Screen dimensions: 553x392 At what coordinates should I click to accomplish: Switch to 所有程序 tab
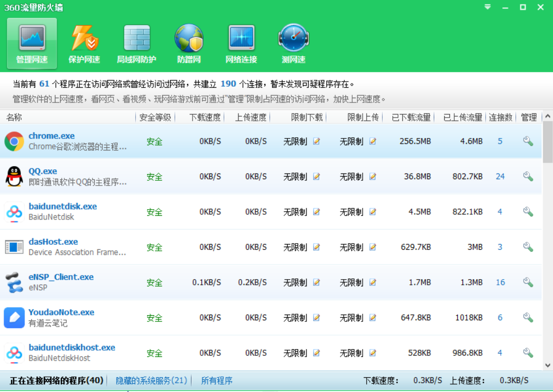pos(217,381)
